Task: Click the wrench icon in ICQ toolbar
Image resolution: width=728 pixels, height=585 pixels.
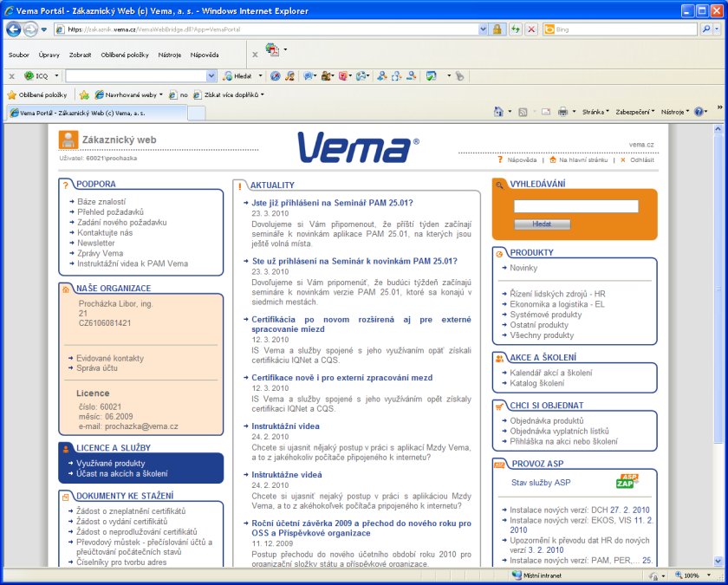Action: click(x=459, y=75)
